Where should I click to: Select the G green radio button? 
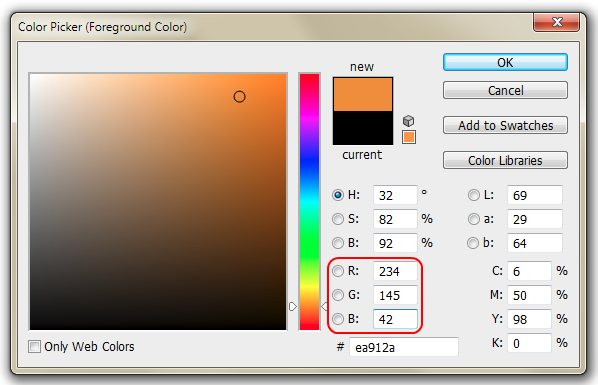tap(338, 295)
